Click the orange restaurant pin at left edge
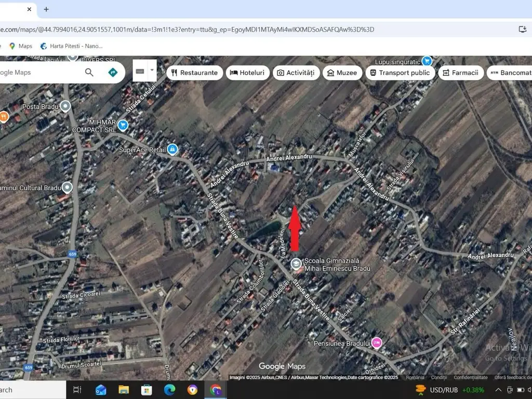This screenshot has height=399, width=532. [4, 117]
